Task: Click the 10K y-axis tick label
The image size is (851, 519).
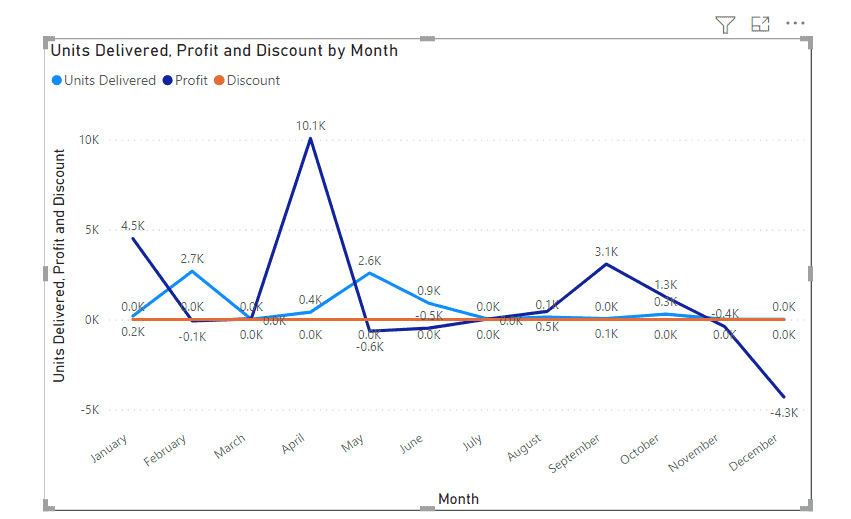Action: (x=89, y=140)
